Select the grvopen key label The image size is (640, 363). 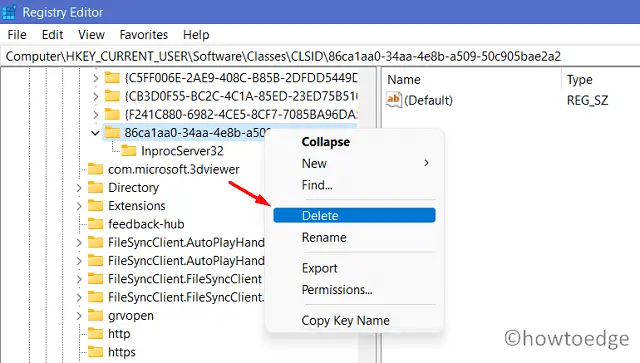[131, 316]
